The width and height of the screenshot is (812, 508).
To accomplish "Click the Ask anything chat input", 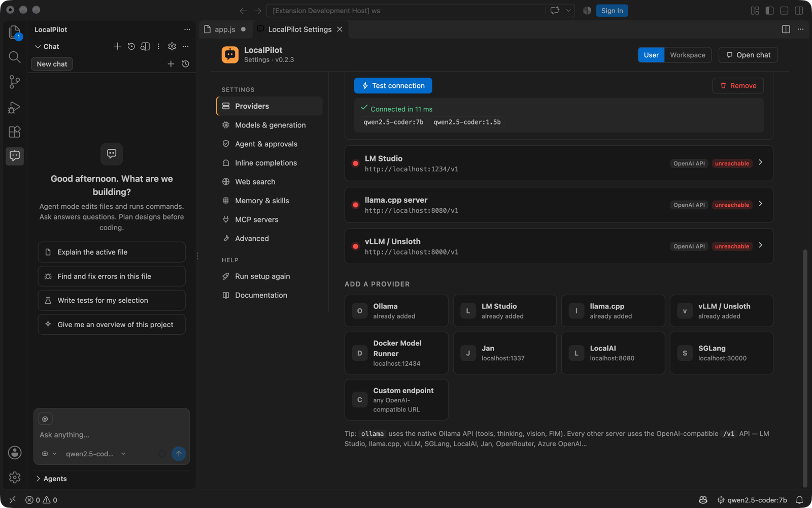I will (x=112, y=435).
